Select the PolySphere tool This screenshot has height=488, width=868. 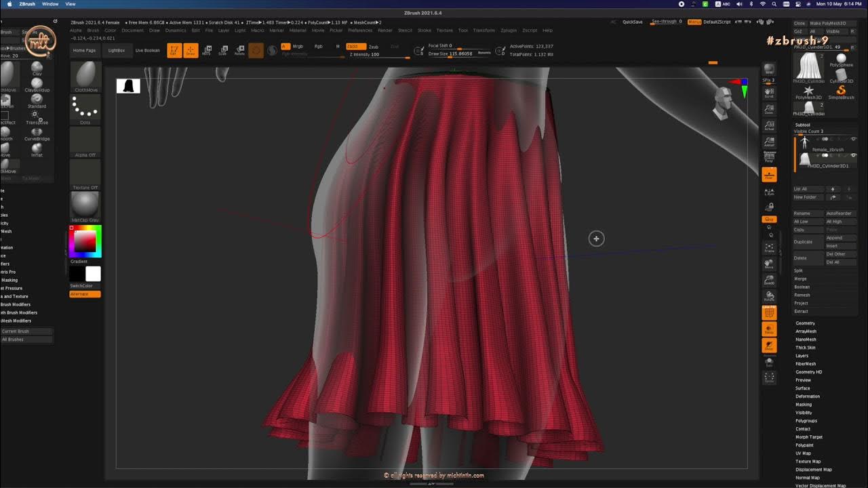coord(841,60)
